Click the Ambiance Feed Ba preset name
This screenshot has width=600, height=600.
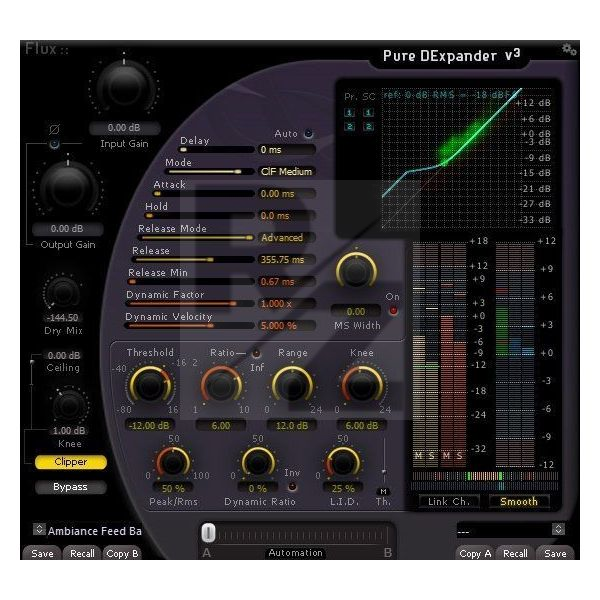point(95,531)
